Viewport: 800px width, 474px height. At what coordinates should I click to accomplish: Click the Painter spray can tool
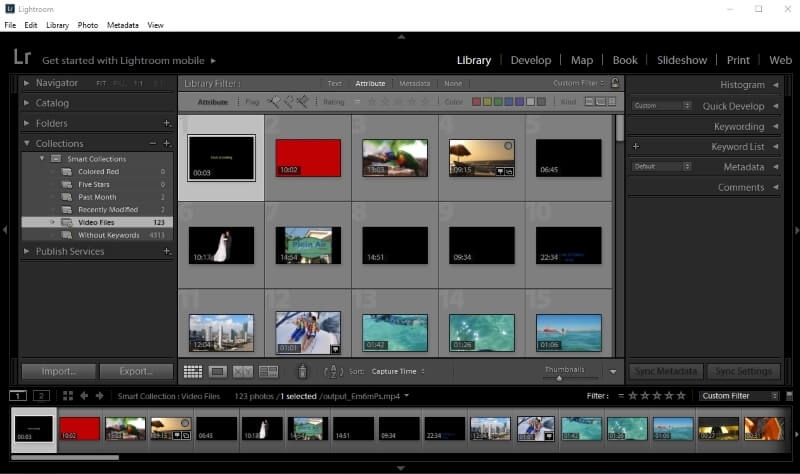[302, 371]
